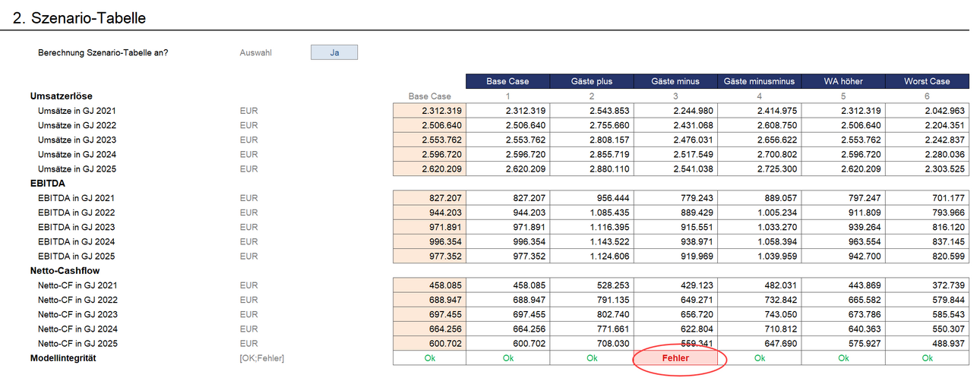Select the 'Worst Case' column header
980x384 pixels.
[x=928, y=81]
